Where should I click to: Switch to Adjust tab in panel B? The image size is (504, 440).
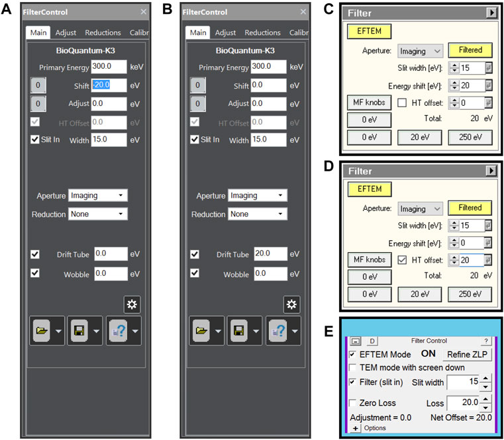pos(225,33)
